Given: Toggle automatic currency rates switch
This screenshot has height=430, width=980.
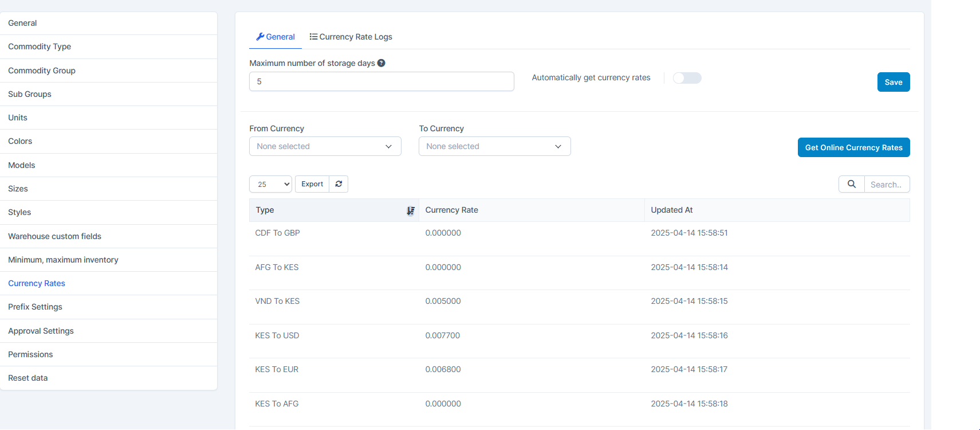Looking at the screenshot, I should click(687, 78).
